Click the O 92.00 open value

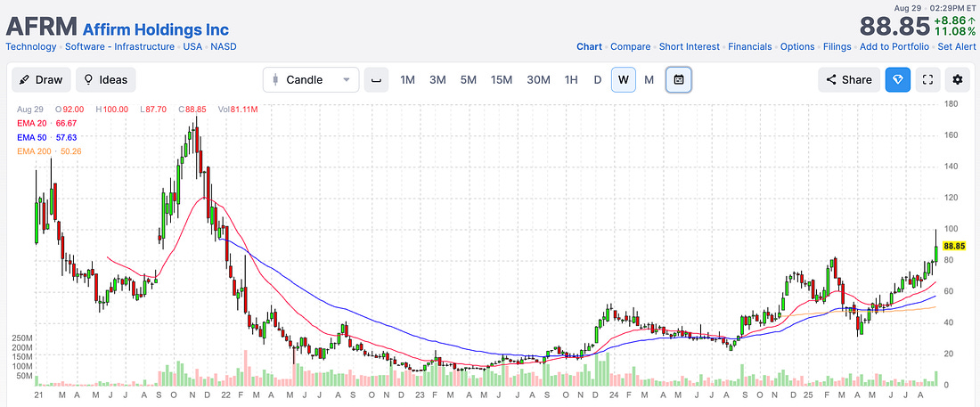(x=68, y=110)
